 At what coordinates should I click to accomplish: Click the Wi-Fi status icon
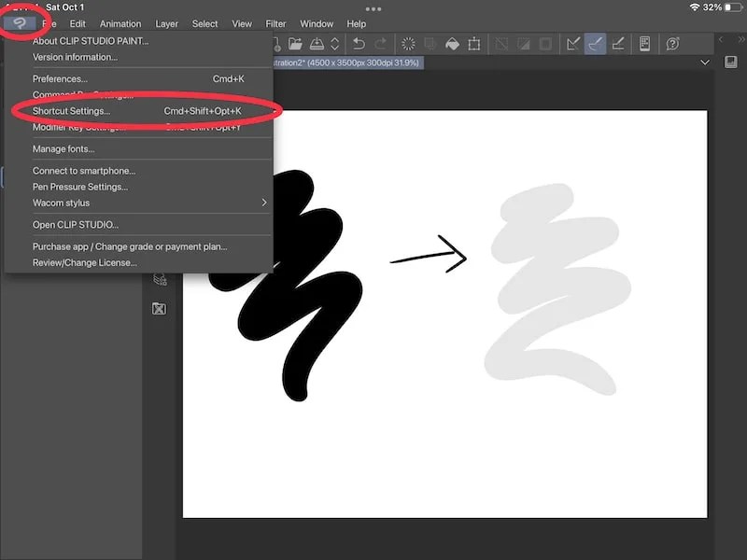click(x=695, y=7)
